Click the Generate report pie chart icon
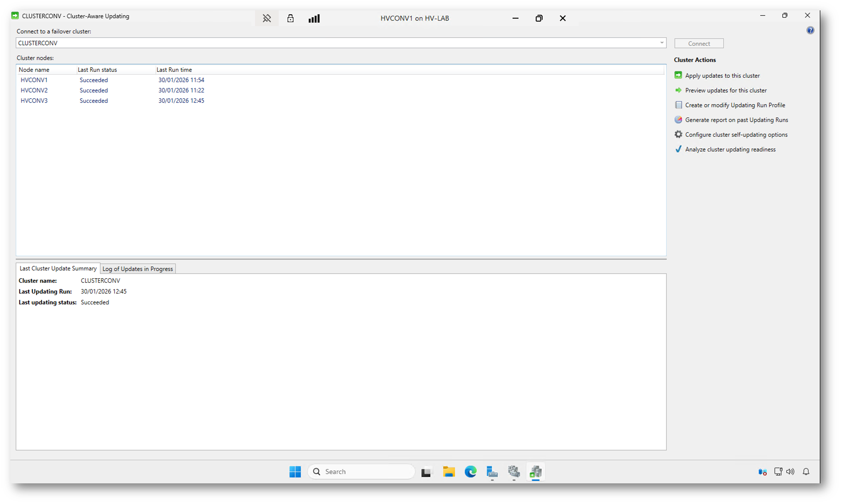This screenshot has height=504, width=841. pyautogui.click(x=678, y=119)
